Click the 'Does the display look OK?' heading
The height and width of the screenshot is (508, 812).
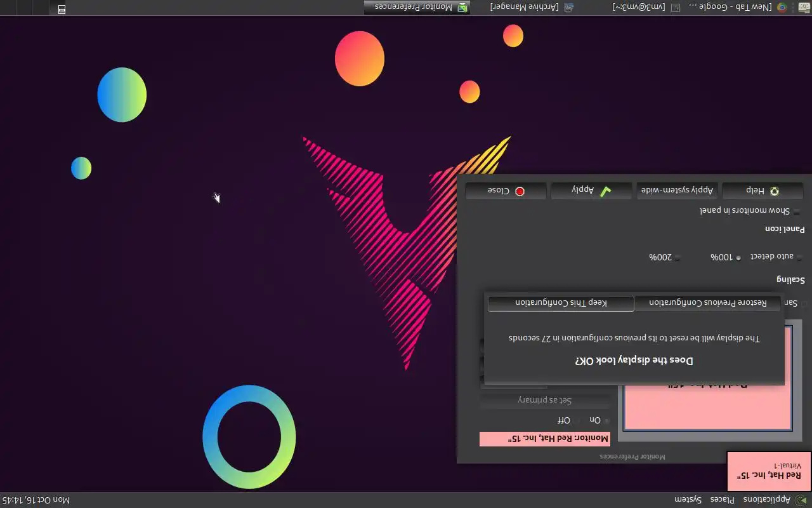pyautogui.click(x=634, y=360)
